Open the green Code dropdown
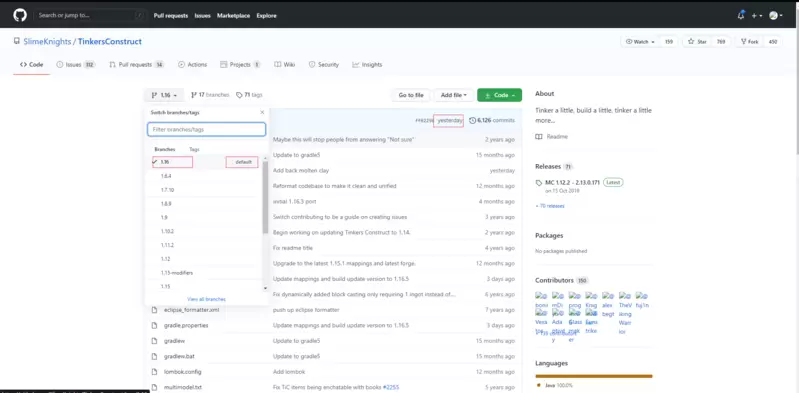 499,95
